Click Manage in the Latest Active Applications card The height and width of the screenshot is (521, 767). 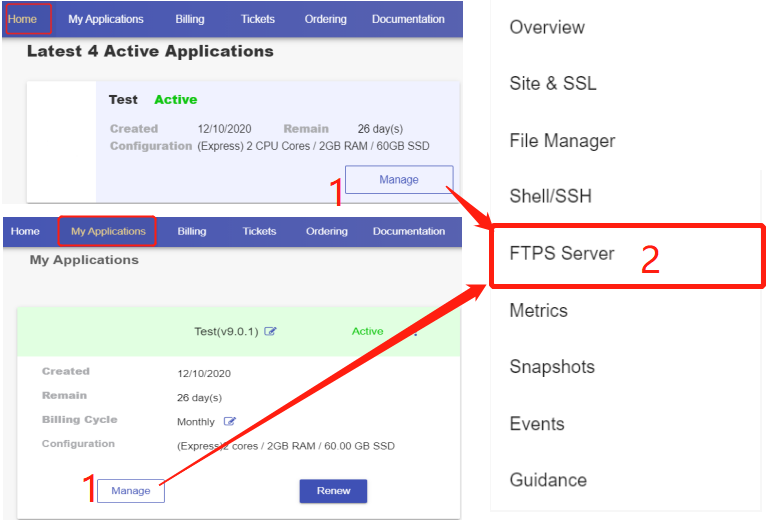point(399,180)
